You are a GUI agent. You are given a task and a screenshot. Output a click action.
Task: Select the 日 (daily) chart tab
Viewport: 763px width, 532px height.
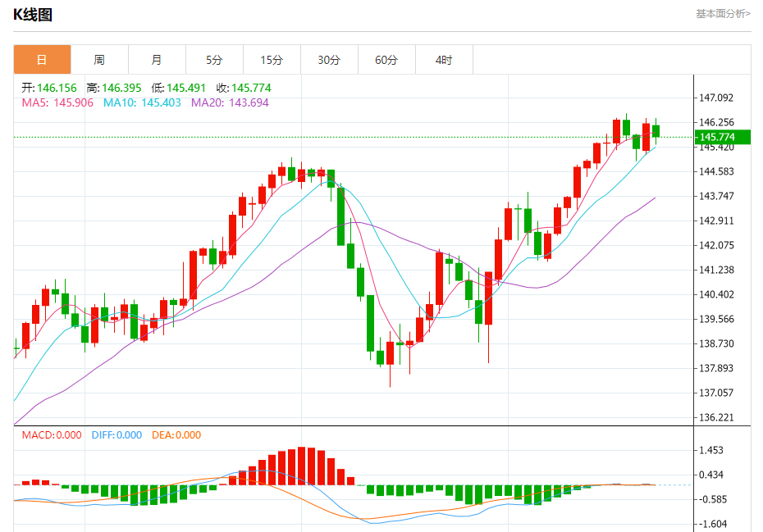point(42,60)
